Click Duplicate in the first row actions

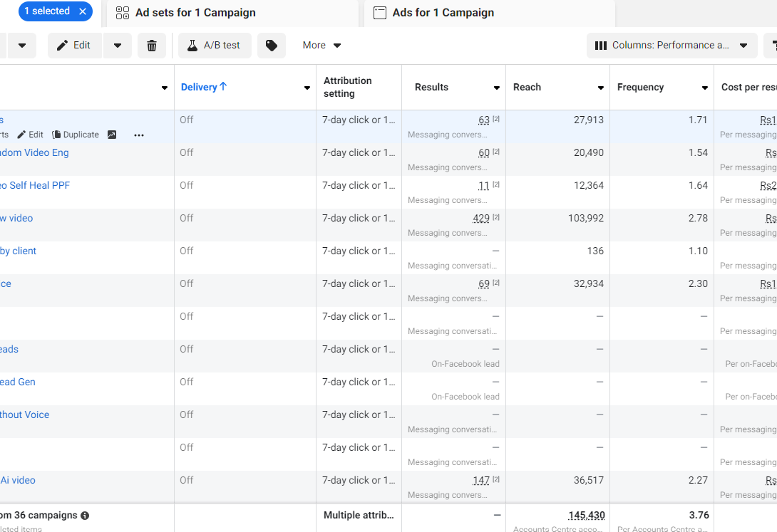(x=76, y=135)
